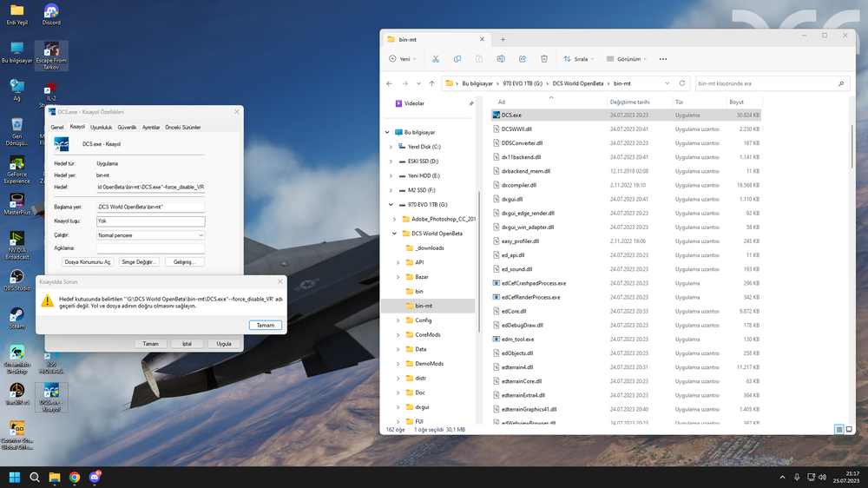Click Tamam in the Kısayolda Sorun error dialog
The height and width of the screenshot is (488, 868).
pos(265,325)
